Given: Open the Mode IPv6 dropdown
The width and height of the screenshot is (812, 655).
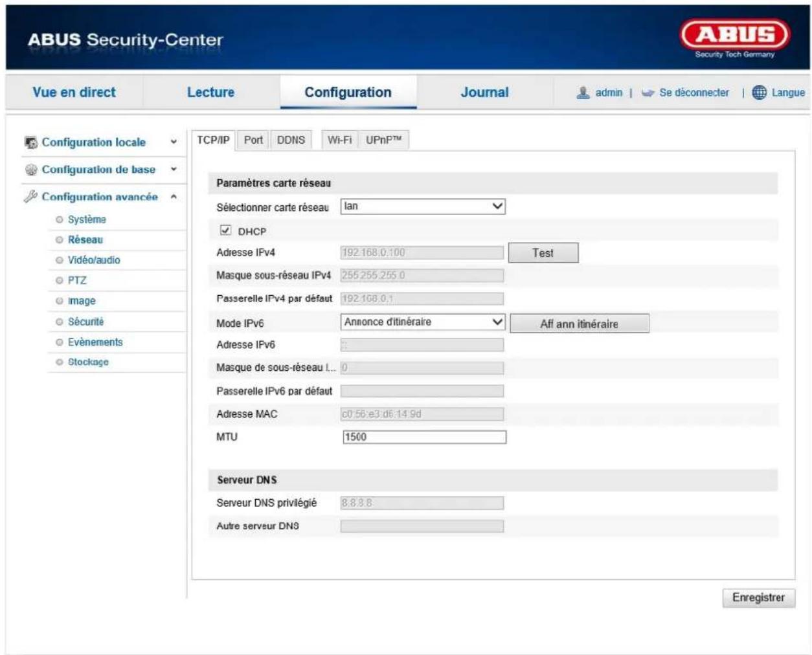Looking at the screenshot, I should [423, 322].
